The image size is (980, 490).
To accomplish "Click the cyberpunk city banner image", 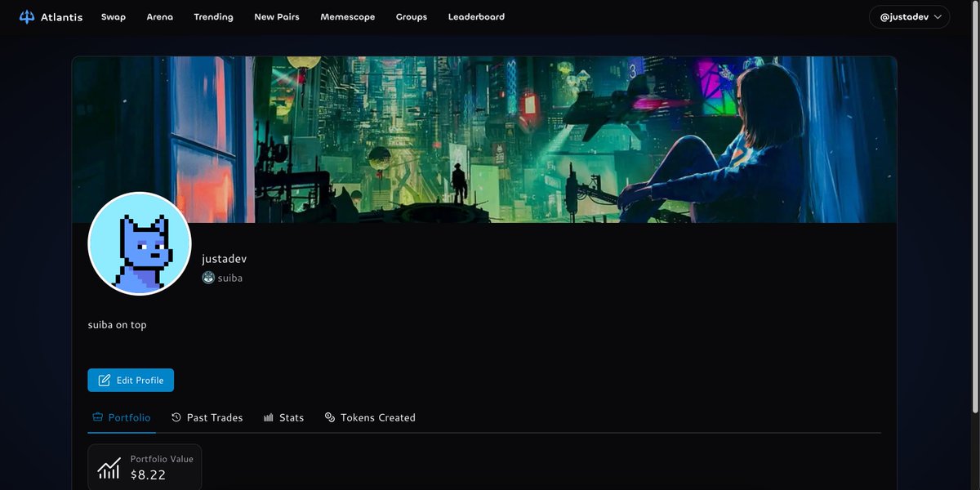I will click(x=484, y=139).
